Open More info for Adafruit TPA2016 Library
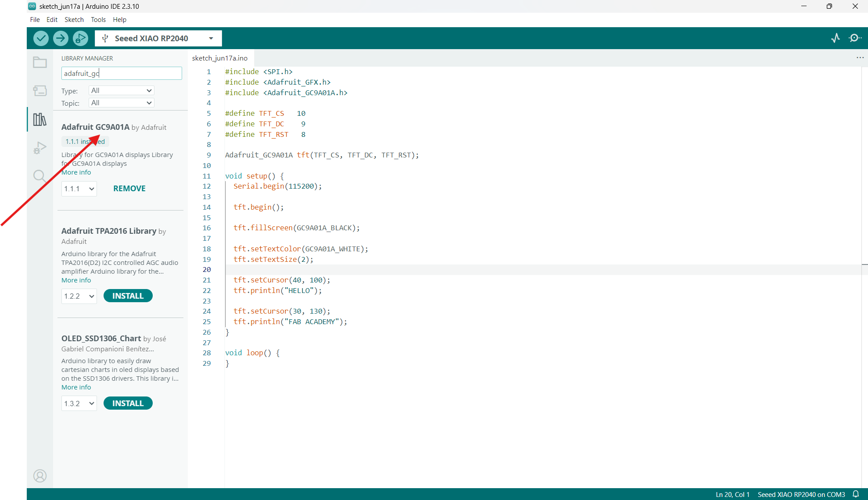Screen dimensions: 868x500 pos(76,280)
